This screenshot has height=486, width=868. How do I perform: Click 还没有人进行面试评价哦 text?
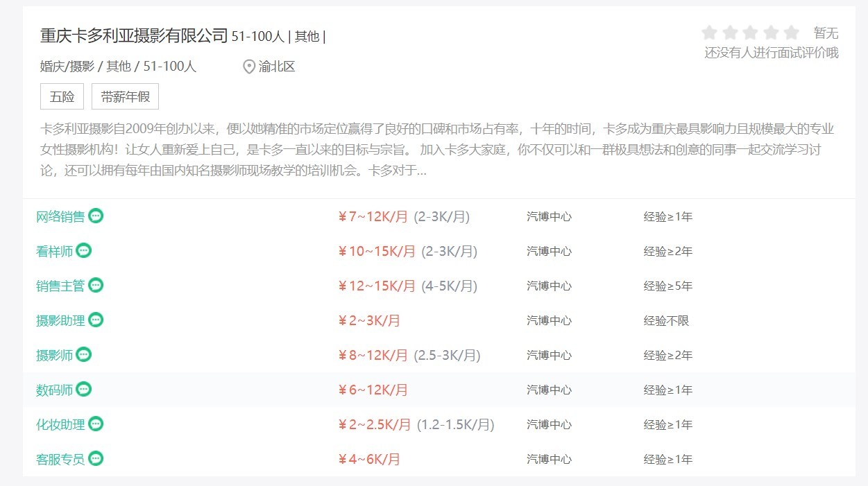[x=772, y=53]
